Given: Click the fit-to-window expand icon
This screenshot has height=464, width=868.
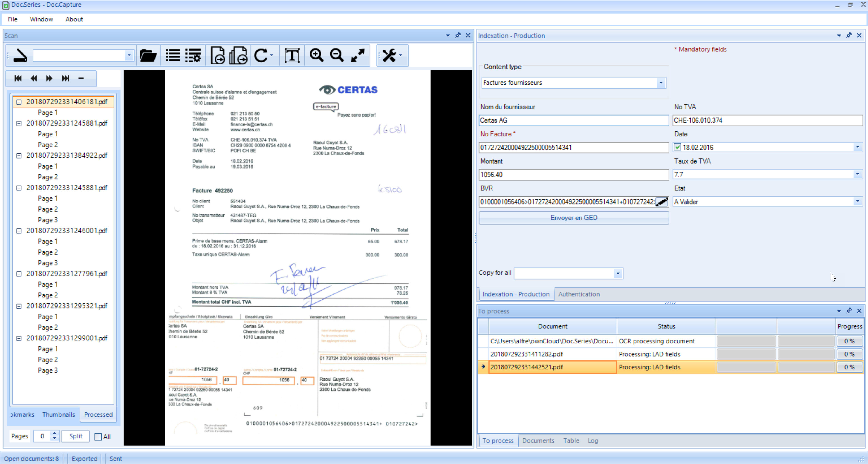Looking at the screenshot, I should tap(357, 55).
